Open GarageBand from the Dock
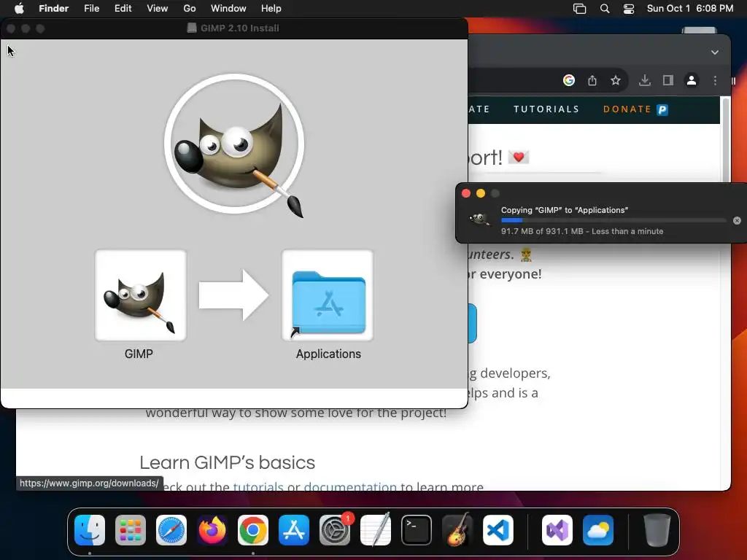This screenshot has width=747, height=560. [x=457, y=530]
